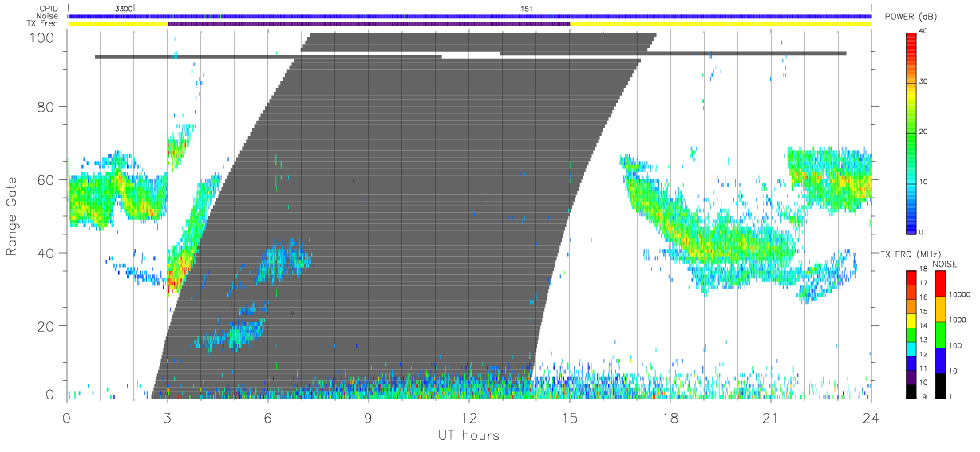Click the 18 tick on UT hours axis
The width and height of the screenshot is (980, 452).
click(x=670, y=417)
